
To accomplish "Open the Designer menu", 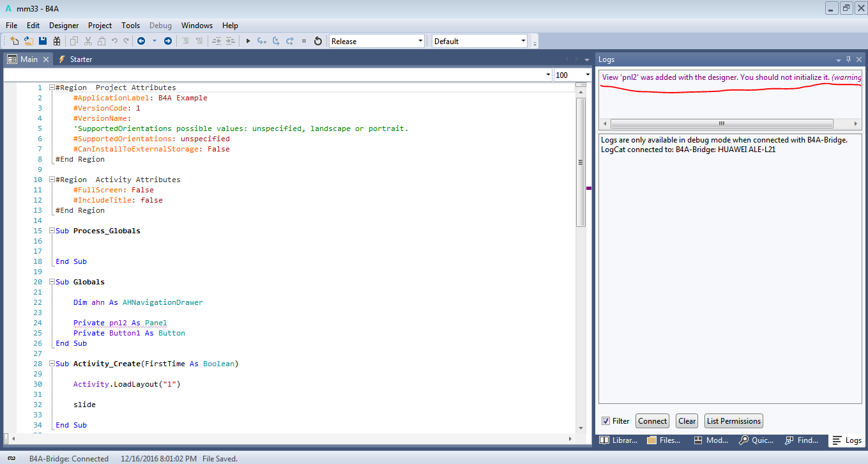I will pos(64,26).
